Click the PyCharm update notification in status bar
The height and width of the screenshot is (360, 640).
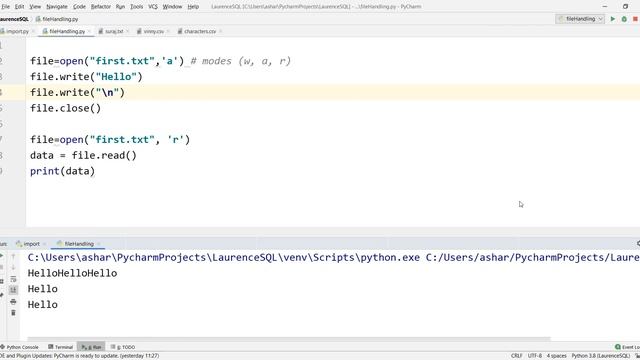tap(80, 356)
